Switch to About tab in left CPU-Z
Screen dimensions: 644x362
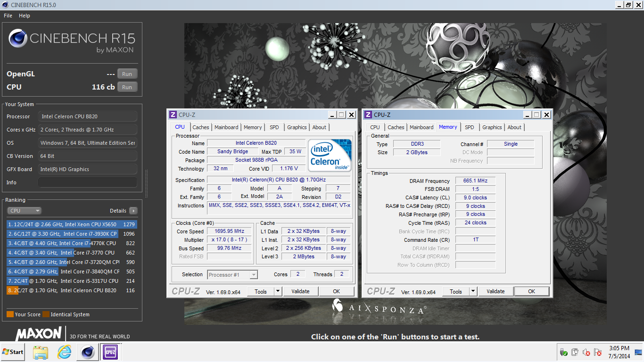[319, 127]
